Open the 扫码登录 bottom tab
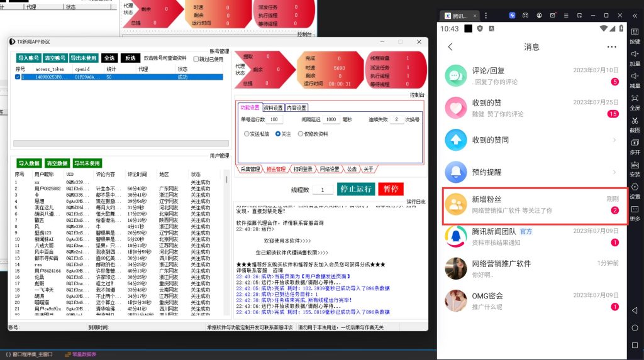Image resolution: width=644 pixels, height=360 pixels. click(x=303, y=169)
